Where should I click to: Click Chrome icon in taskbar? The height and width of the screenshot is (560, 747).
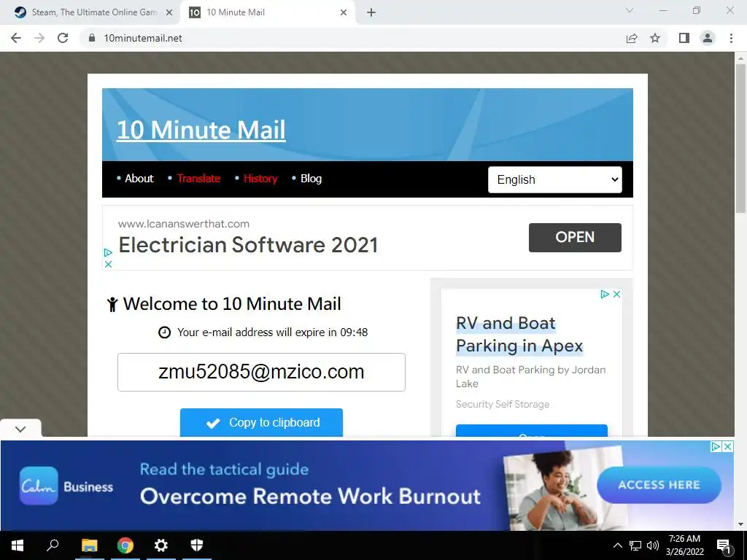click(125, 545)
